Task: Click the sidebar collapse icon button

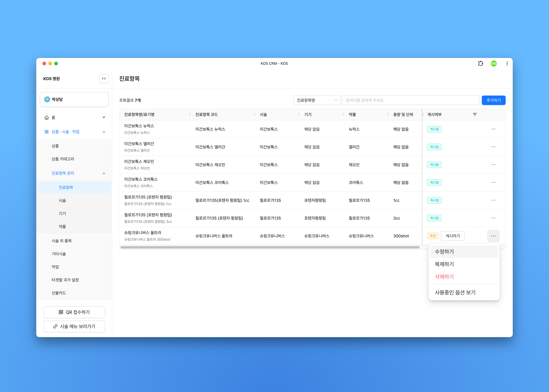Action: [x=104, y=78]
